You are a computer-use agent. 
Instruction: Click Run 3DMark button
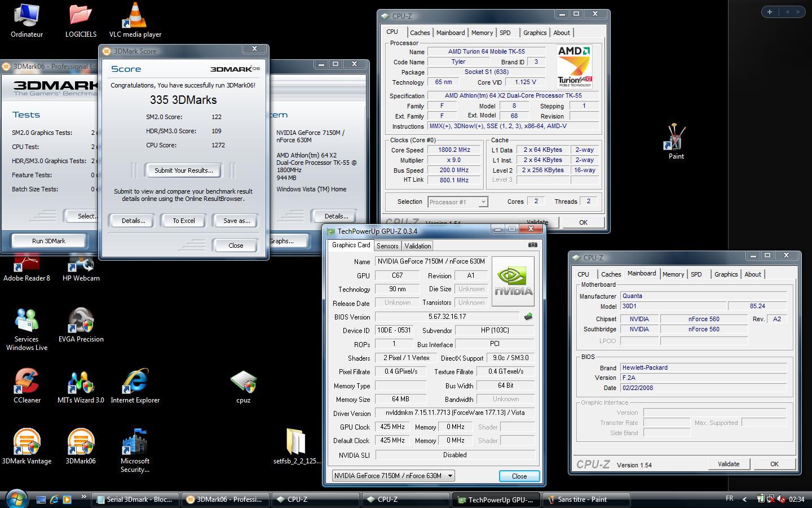pyautogui.click(x=48, y=241)
